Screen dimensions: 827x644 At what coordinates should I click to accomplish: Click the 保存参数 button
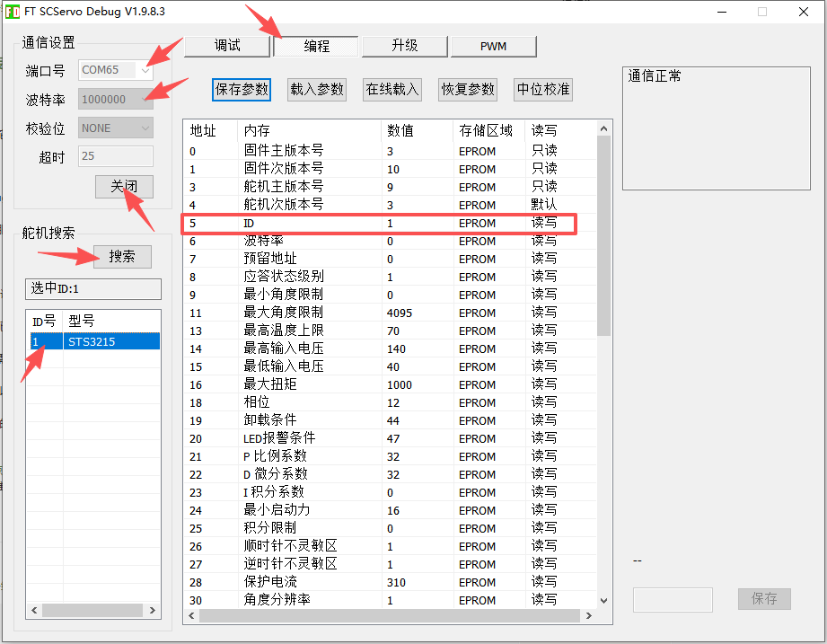point(242,89)
